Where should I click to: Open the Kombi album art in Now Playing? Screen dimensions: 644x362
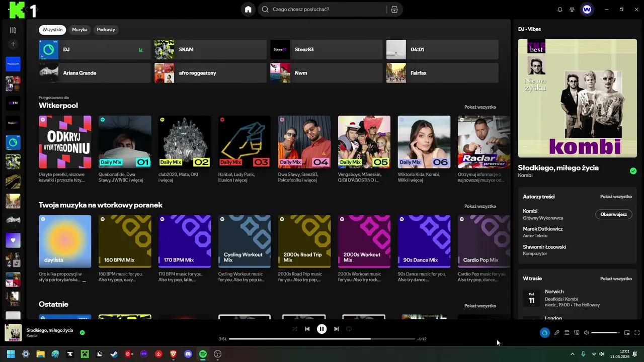tap(578, 99)
